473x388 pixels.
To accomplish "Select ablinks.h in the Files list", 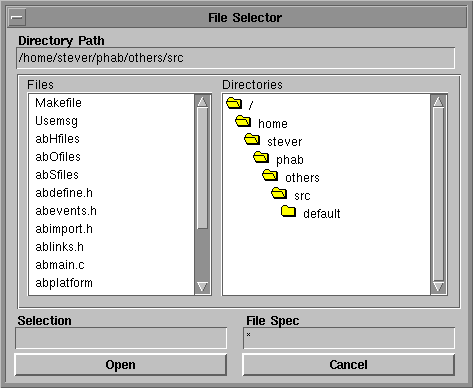I will tap(60, 247).
